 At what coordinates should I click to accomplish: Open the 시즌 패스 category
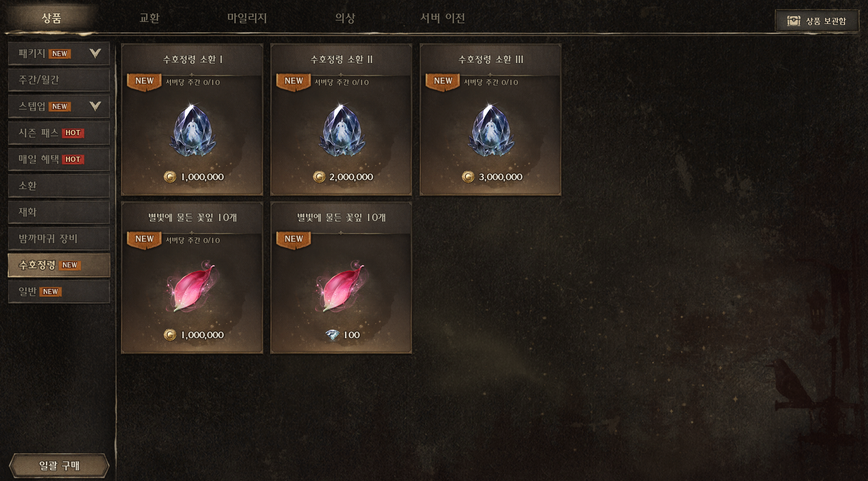[59, 133]
